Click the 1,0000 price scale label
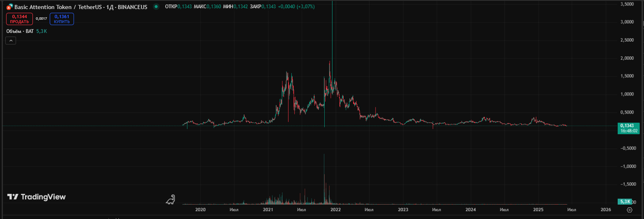644x219 pixels. click(628, 94)
